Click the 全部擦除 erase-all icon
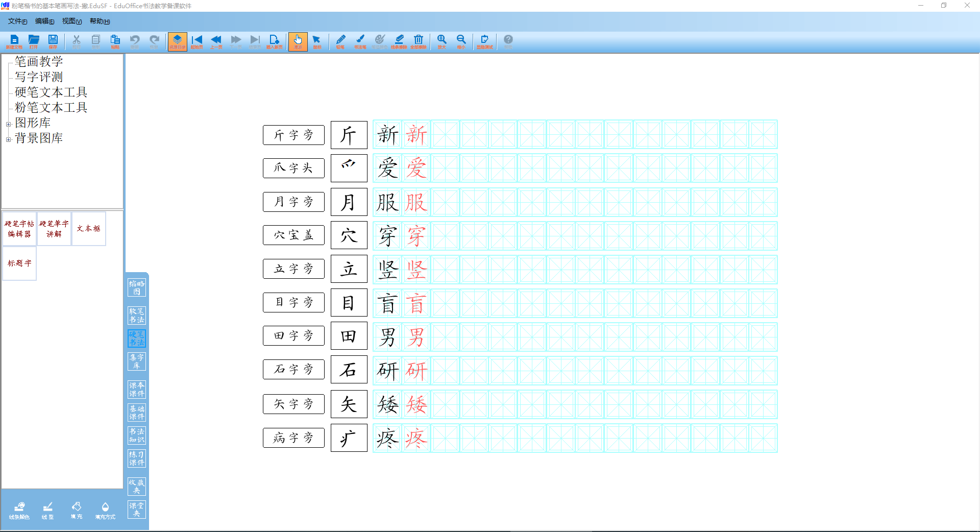 [419, 41]
